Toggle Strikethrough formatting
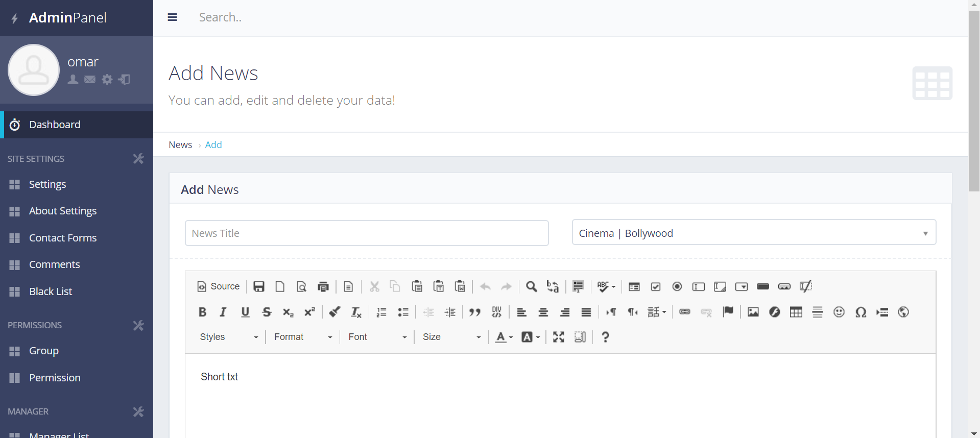Viewport: 980px width, 438px height. click(267, 312)
